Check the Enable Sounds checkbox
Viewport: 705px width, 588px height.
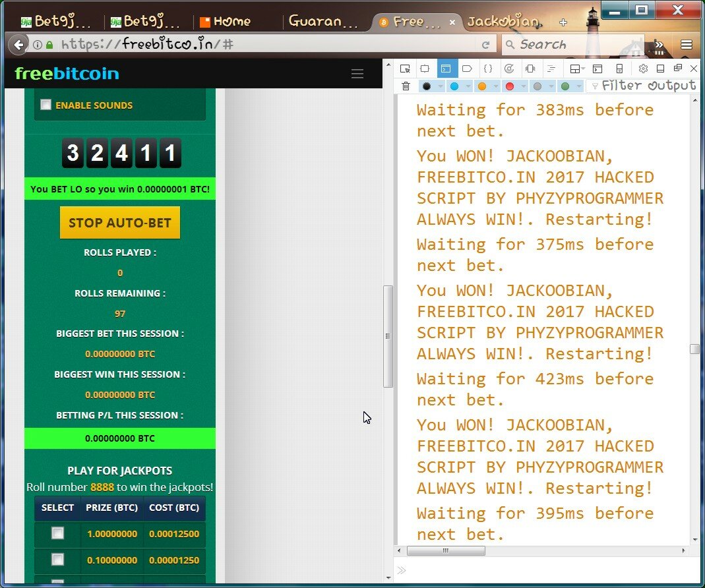pyautogui.click(x=46, y=105)
